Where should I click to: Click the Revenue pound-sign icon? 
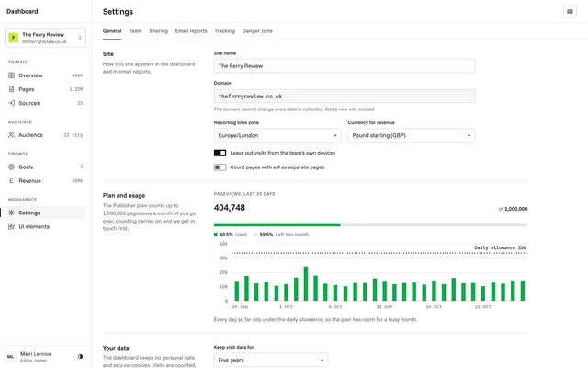pyautogui.click(x=11, y=180)
